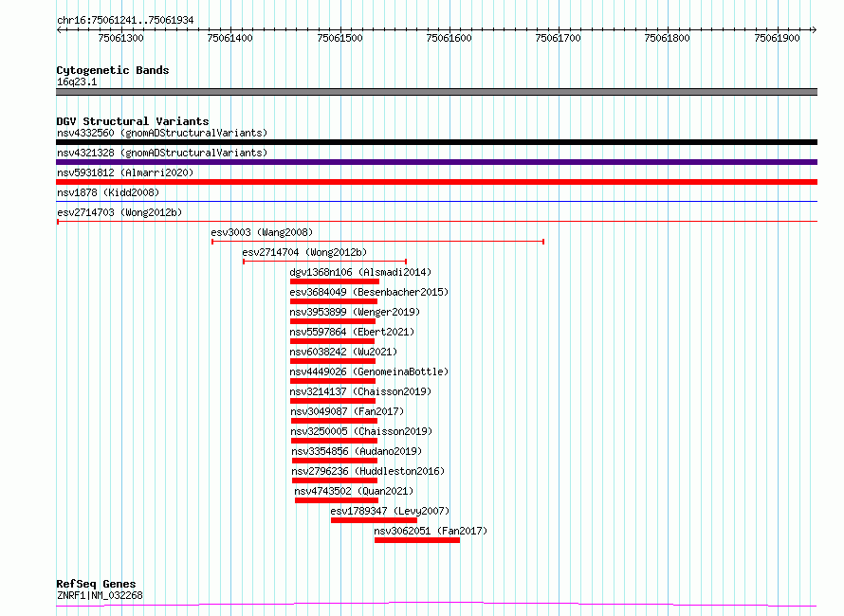Click nsv2796236 (Huddleston2016) label
Viewport: 844px width, 616px height.
pos(368,471)
